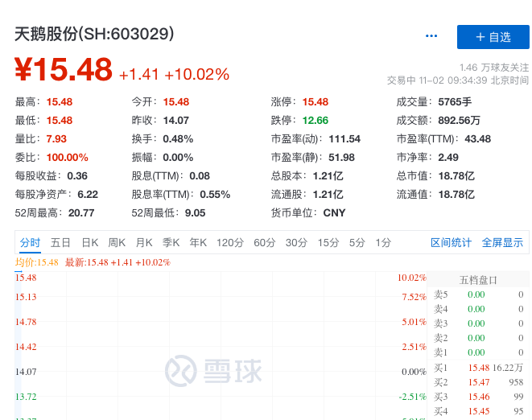This screenshot has width=532, height=420.
Task: Open the 30分 chart tab
Action: click(x=296, y=242)
